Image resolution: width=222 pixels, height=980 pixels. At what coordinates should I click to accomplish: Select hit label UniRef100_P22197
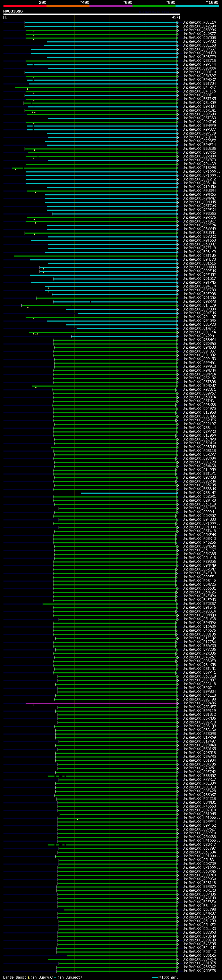tap(199, 424)
